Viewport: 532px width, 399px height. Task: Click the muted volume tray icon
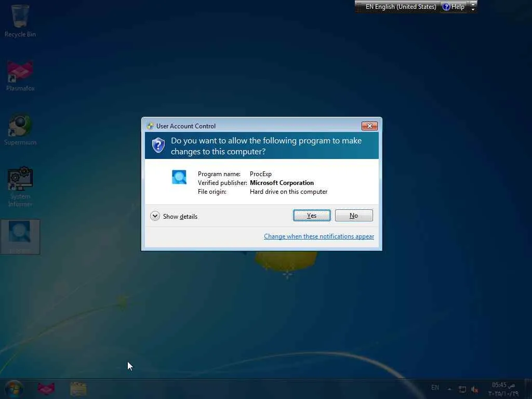[475, 390]
